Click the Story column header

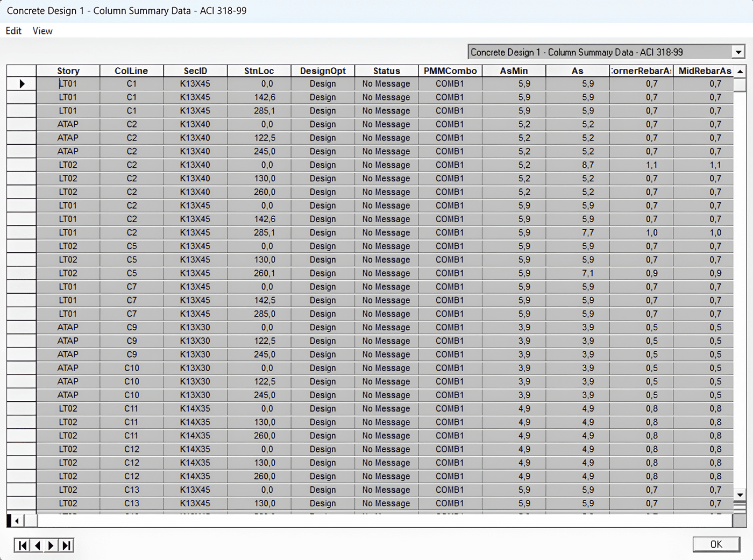tap(68, 71)
